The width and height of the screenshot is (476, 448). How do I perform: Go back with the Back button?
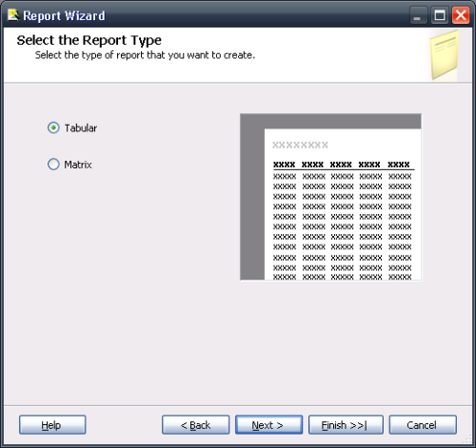click(x=195, y=425)
